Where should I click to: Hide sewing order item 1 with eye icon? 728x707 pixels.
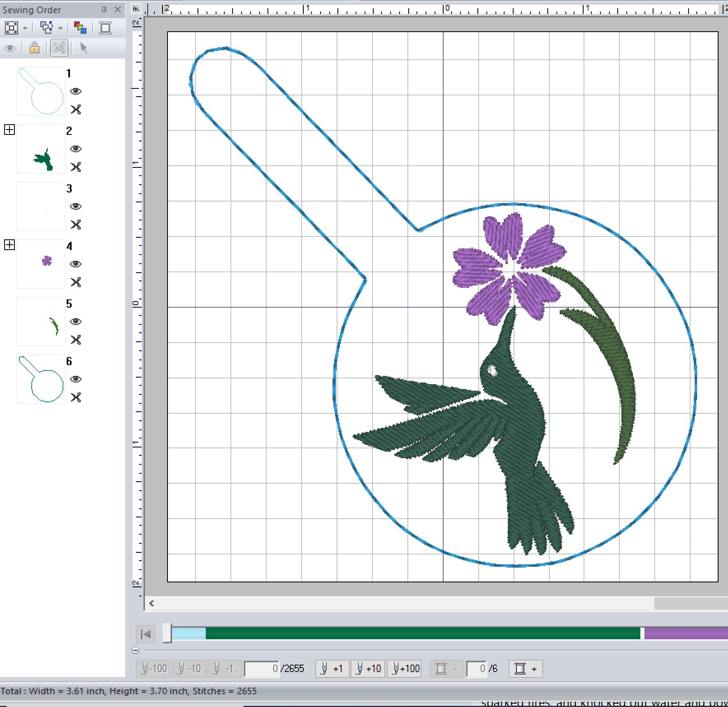click(76, 91)
